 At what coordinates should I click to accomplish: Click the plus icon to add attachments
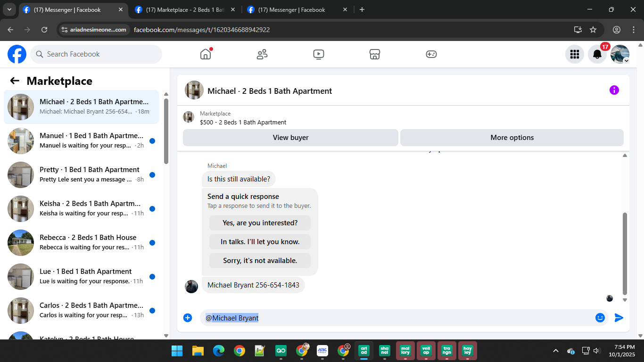click(x=188, y=318)
